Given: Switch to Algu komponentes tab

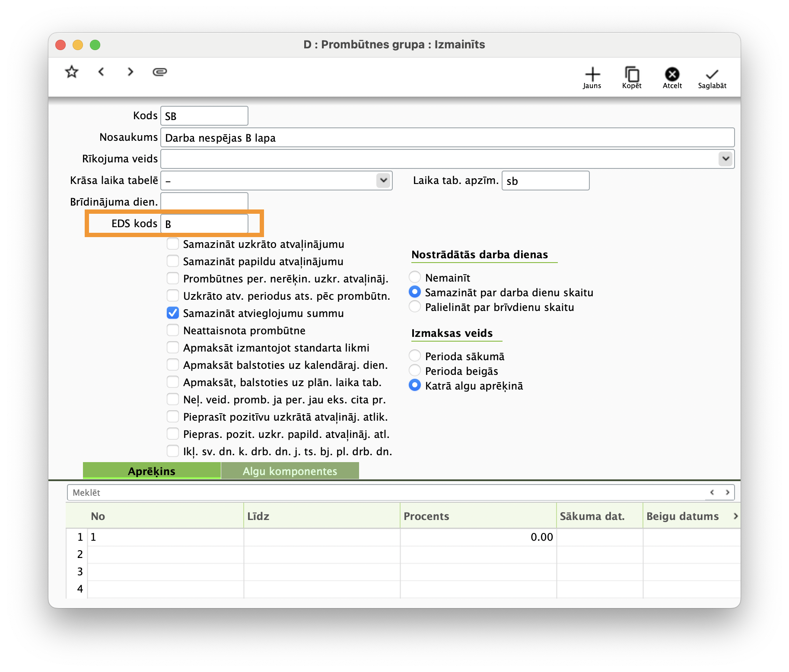Looking at the screenshot, I should tap(290, 471).
